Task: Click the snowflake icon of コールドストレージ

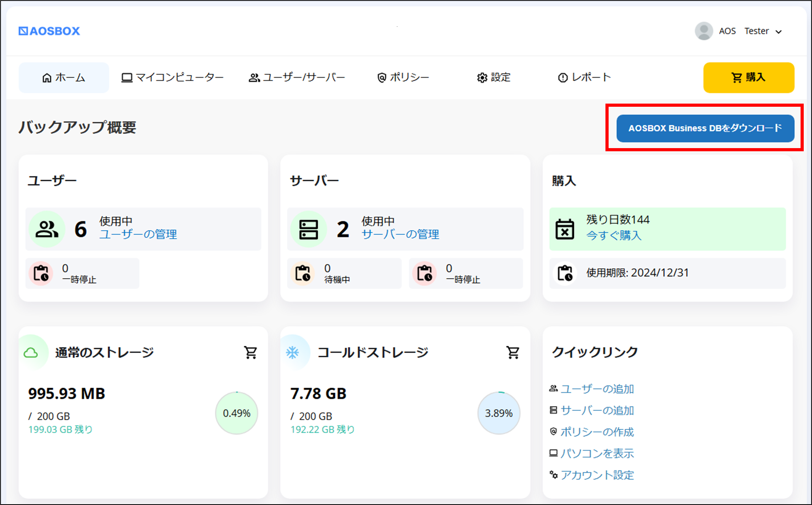Action: coord(292,353)
